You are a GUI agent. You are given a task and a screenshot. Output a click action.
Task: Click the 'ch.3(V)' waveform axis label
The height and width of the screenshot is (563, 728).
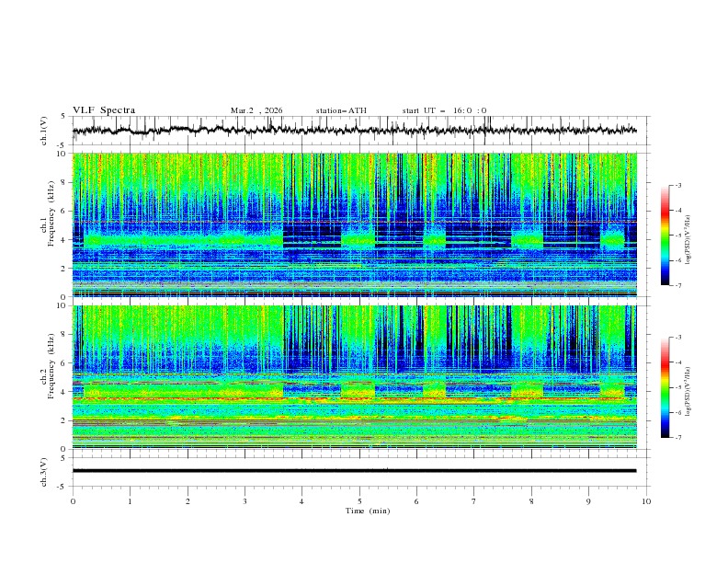tap(44, 472)
